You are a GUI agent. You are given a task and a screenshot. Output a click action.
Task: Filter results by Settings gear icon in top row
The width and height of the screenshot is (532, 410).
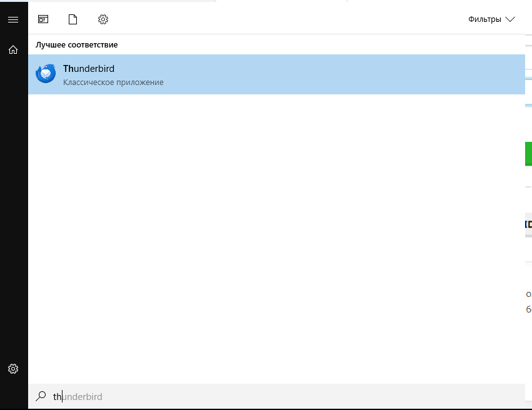(x=103, y=19)
